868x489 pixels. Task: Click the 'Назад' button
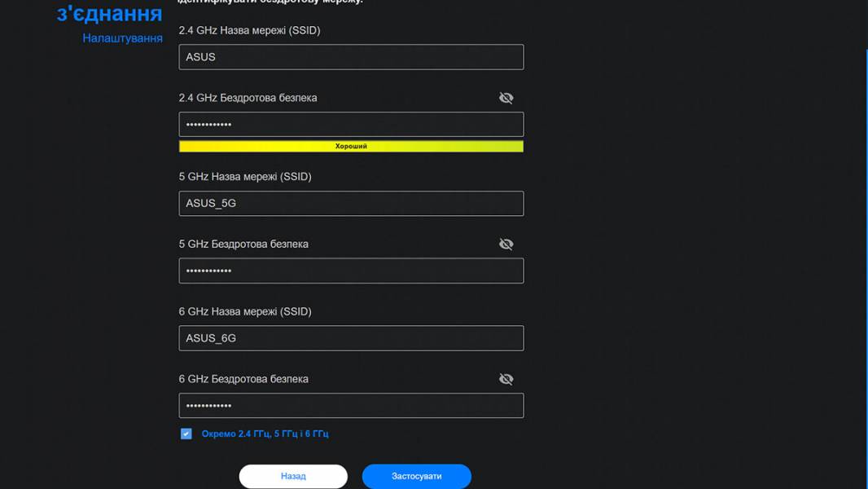293,476
